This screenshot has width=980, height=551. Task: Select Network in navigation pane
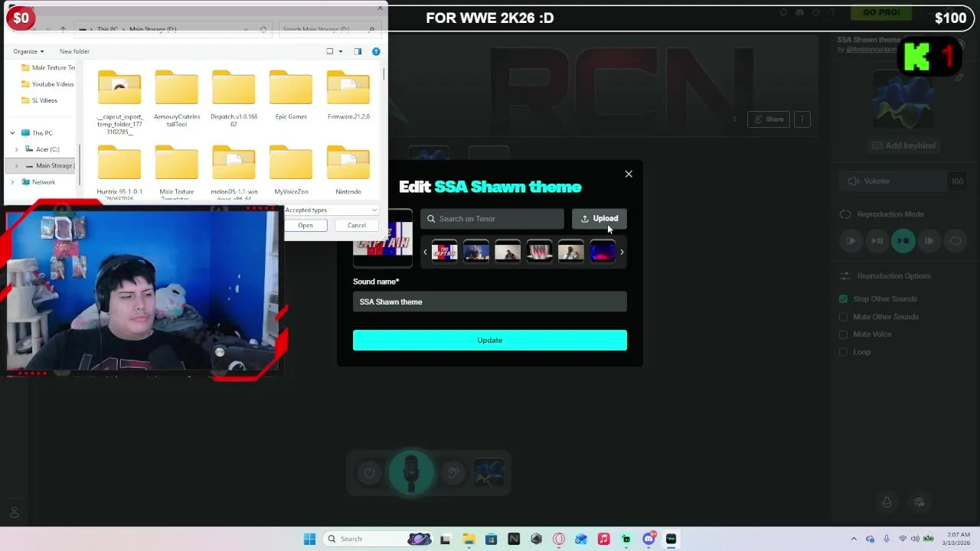[38, 182]
